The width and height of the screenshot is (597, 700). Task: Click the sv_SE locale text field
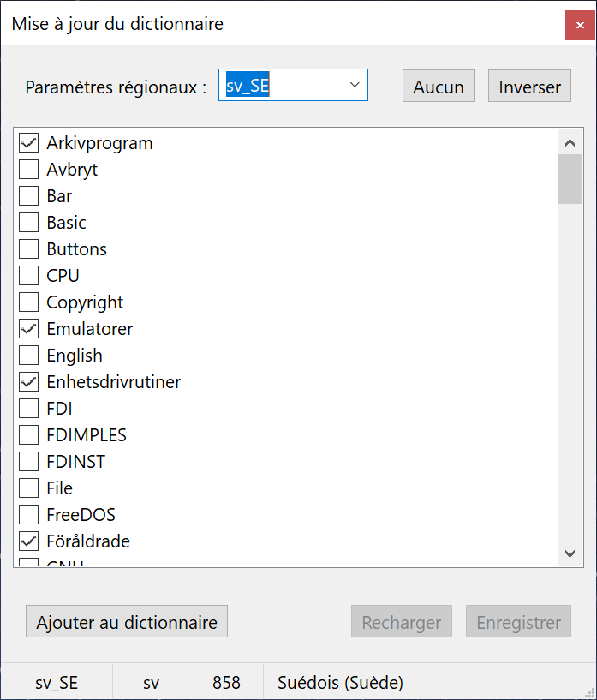click(x=281, y=86)
